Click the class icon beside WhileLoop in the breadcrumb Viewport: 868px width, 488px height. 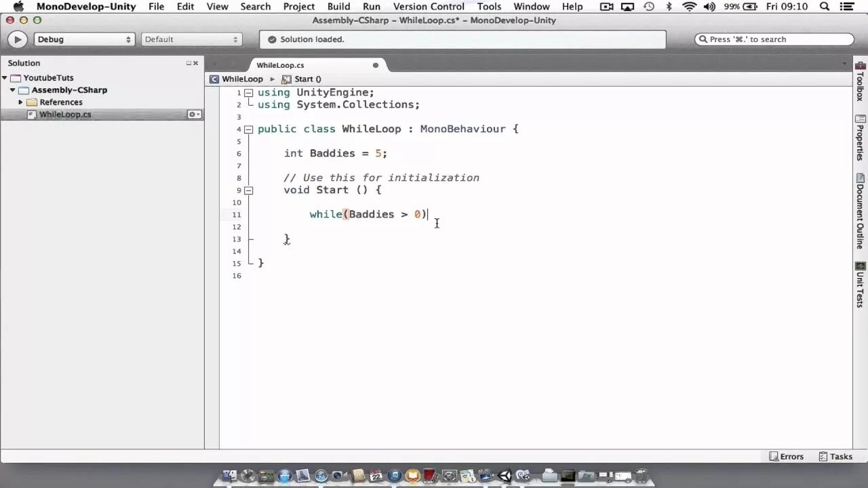(x=214, y=79)
